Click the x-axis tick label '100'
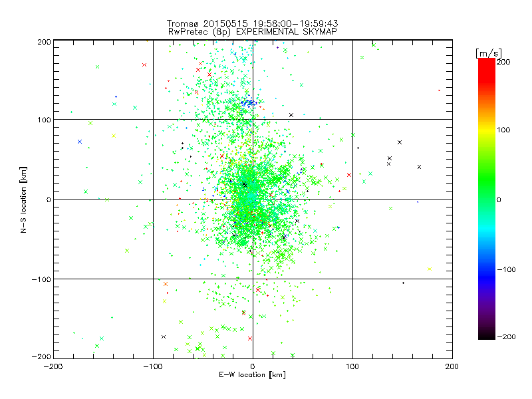Screen dimensions: 532x399 point(352,366)
